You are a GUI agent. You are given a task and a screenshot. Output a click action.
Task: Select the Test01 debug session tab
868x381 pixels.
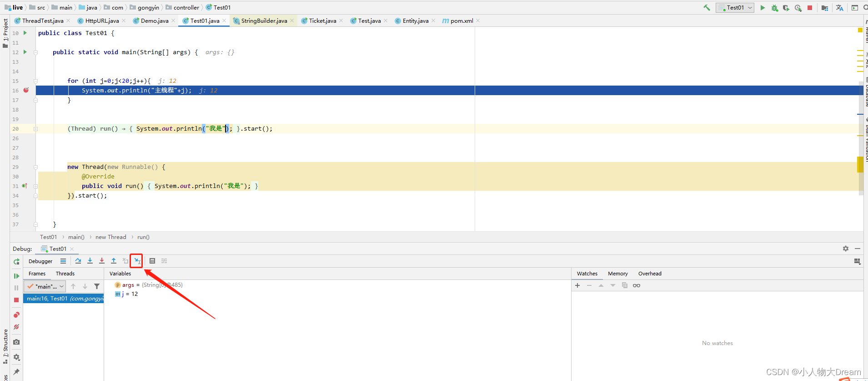[x=58, y=249]
